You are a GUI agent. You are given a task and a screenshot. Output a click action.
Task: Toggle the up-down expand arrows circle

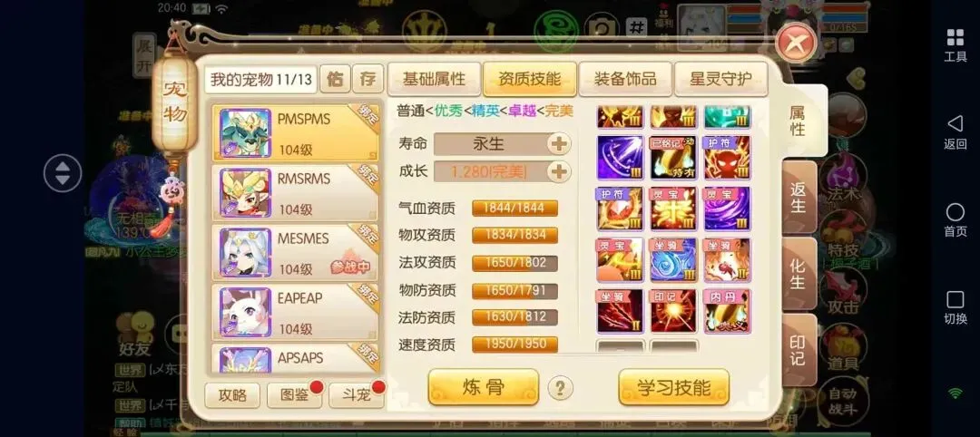63,173
